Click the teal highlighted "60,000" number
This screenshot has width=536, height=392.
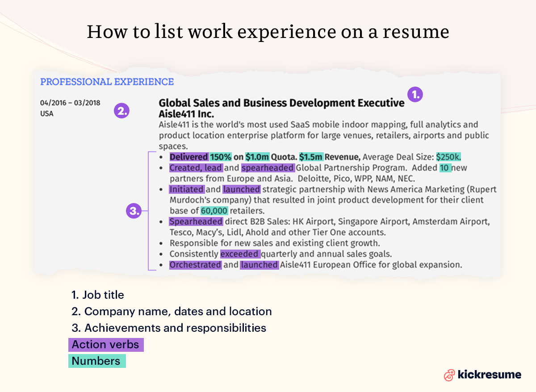tap(214, 211)
